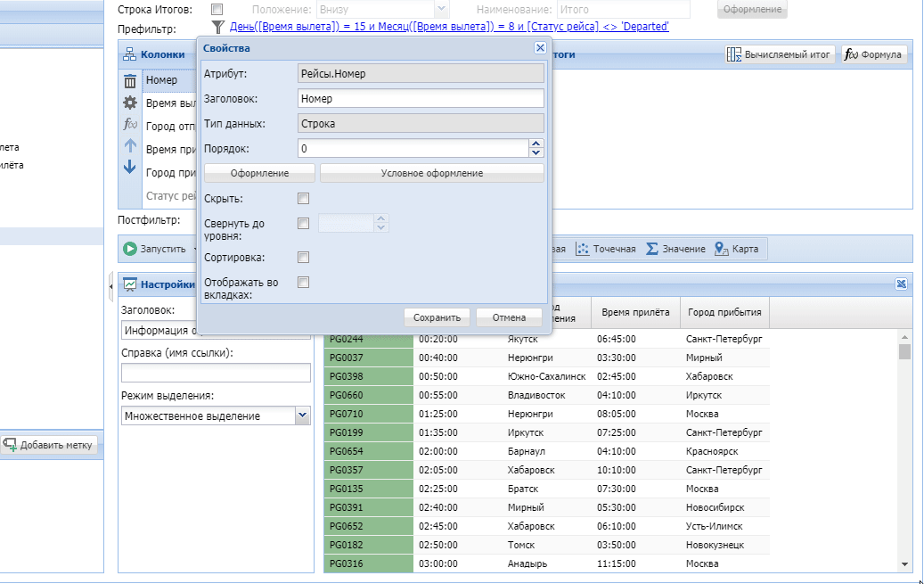This screenshot has width=924, height=584.
Task: Click the Запустить run button
Action: pos(155,249)
